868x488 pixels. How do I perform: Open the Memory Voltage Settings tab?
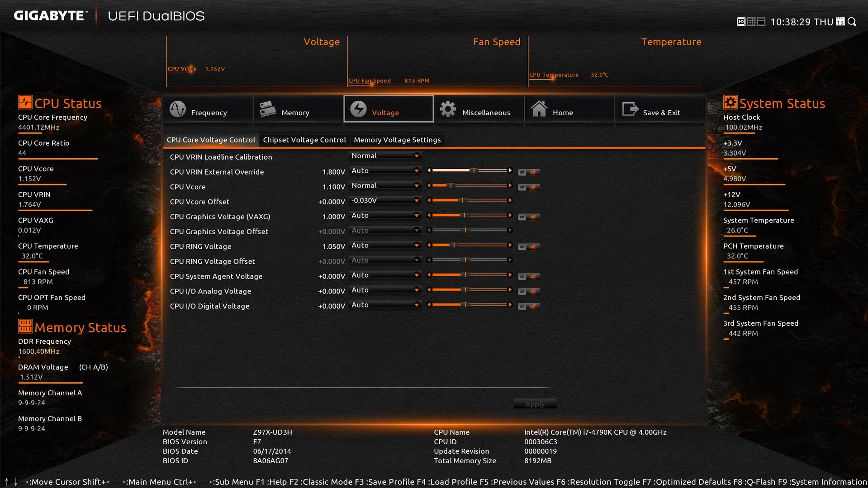397,140
